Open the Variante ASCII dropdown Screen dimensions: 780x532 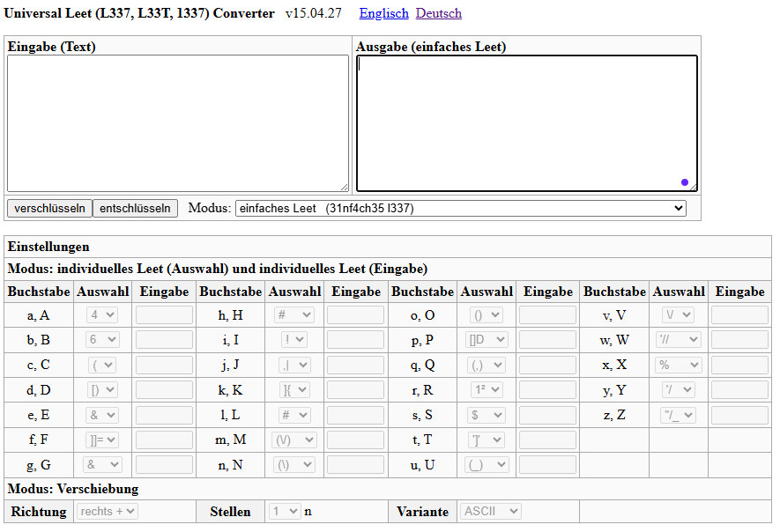(490, 511)
